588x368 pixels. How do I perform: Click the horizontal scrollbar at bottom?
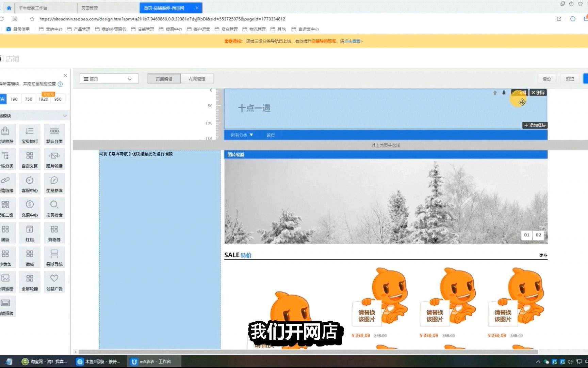coord(308,352)
